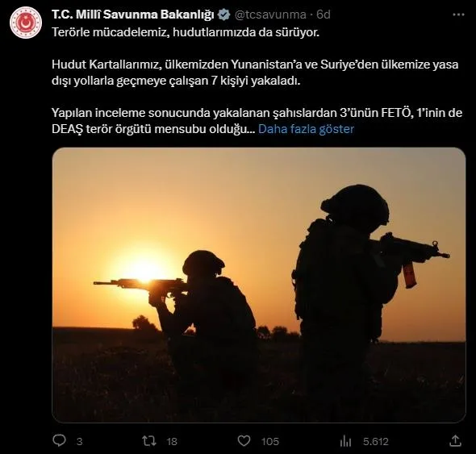Screen dimensions: 476x454
Task: Open the 6d timestamp link
Action: tap(324, 15)
